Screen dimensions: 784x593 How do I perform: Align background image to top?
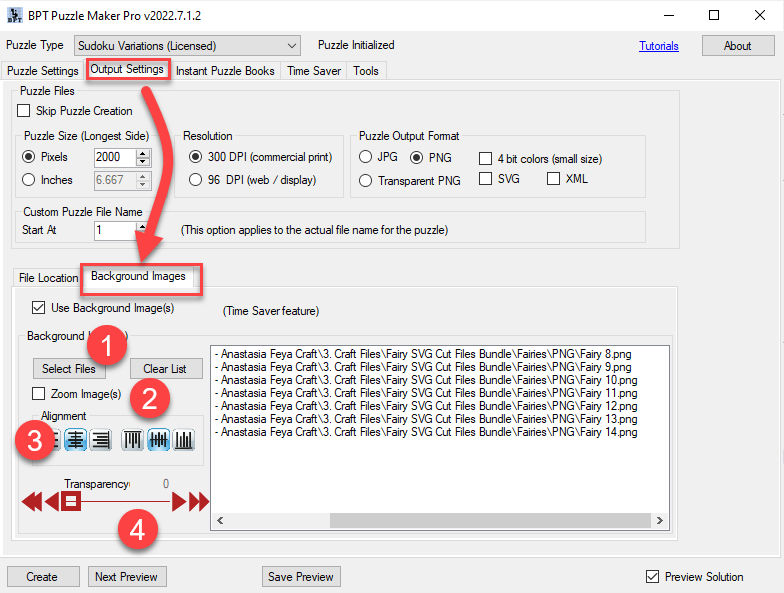(x=133, y=440)
